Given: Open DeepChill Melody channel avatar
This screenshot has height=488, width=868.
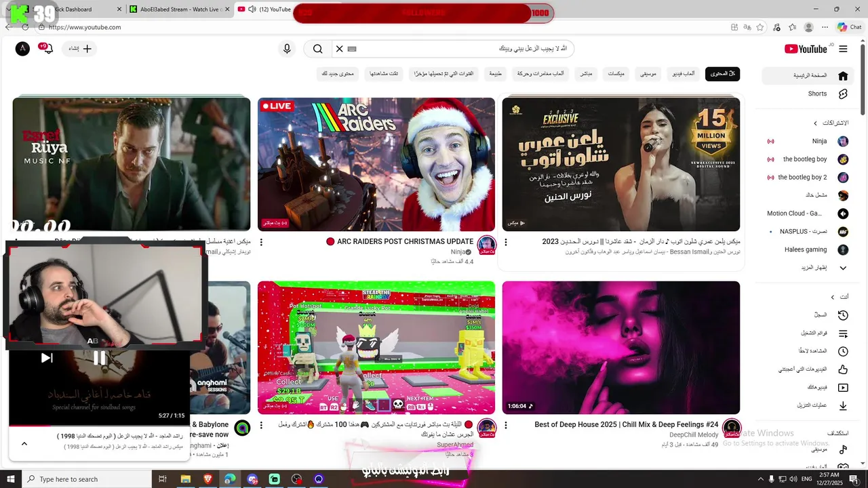Looking at the screenshot, I should pos(731,428).
